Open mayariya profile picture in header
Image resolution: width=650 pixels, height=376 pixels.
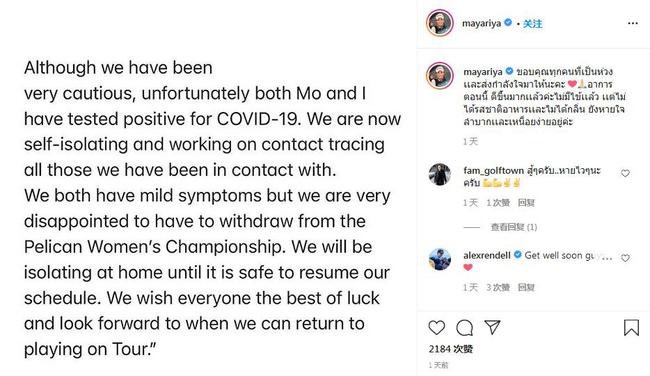[x=439, y=23]
